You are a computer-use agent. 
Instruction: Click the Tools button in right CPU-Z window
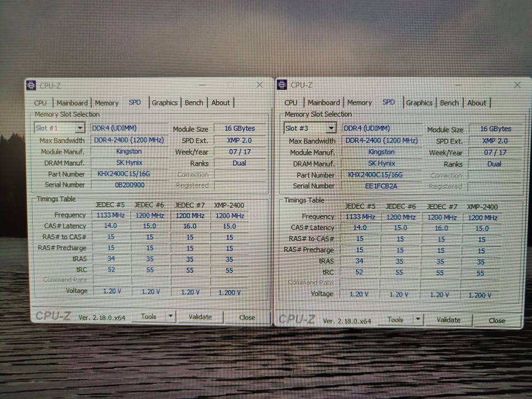(395, 320)
